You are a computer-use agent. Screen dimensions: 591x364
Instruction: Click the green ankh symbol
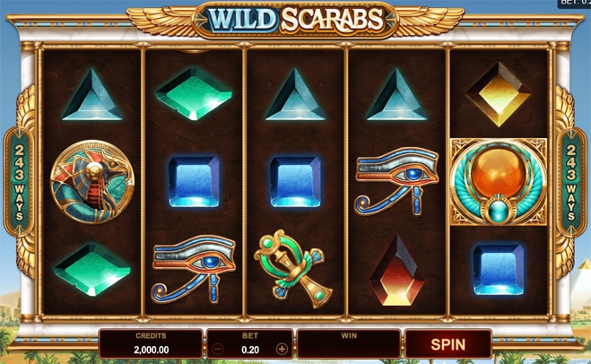tap(293, 269)
